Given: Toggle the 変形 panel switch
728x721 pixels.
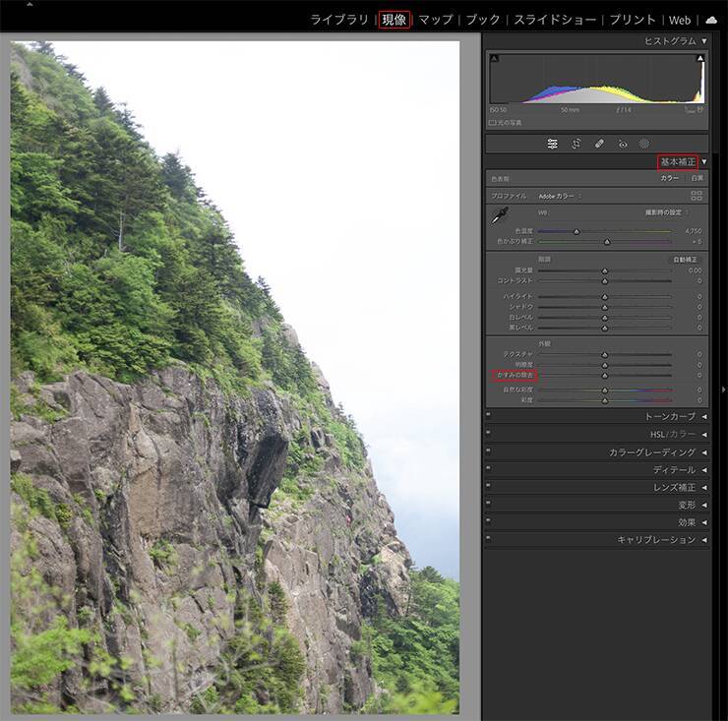Looking at the screenshot, I should [x=488, y=503].
